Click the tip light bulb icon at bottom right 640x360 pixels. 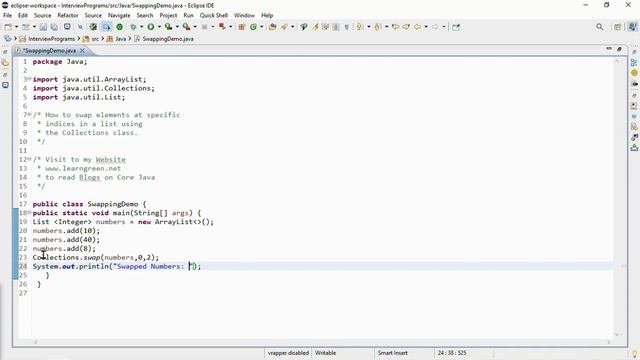634,353
